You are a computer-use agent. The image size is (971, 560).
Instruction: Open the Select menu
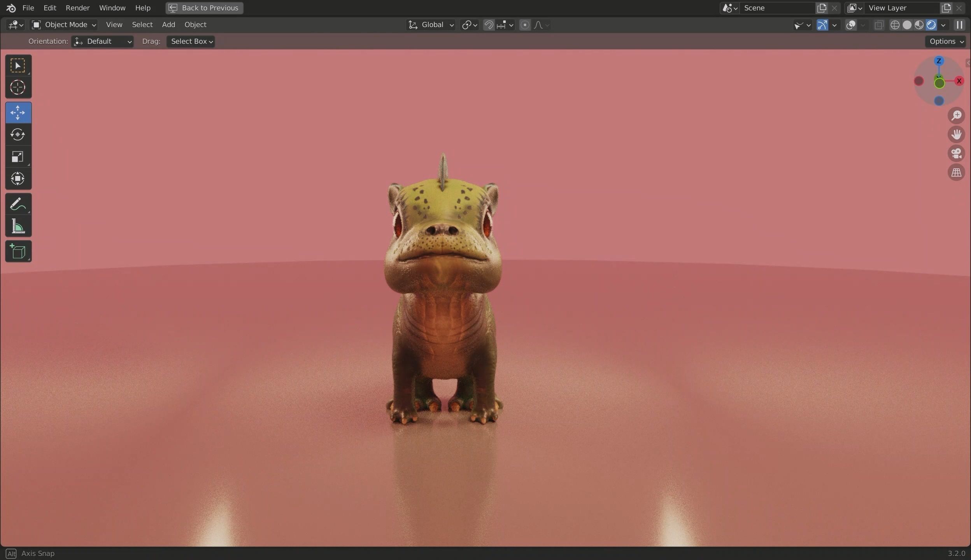[142, 25]
